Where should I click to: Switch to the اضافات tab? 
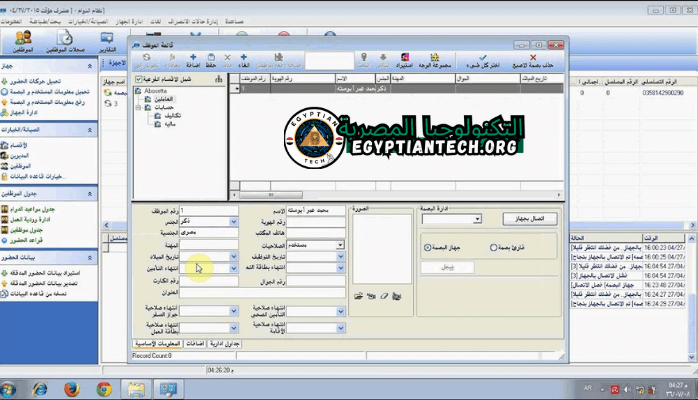pyautogui.click(x=195, y=344)
